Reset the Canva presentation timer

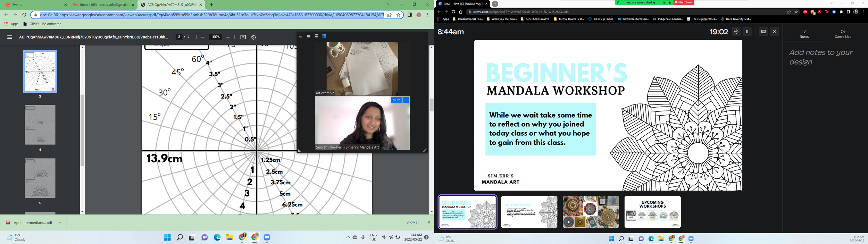click(x=736, y=32)
